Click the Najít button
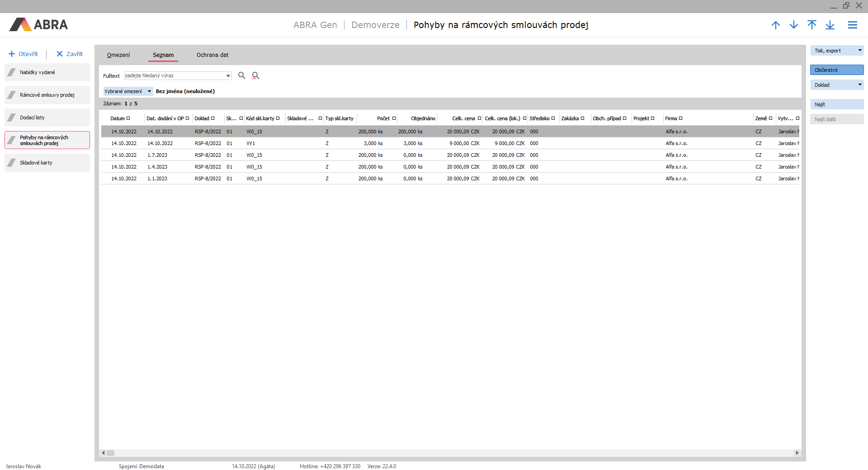Screen dimensions: 868x470 [x=836, y=104]
